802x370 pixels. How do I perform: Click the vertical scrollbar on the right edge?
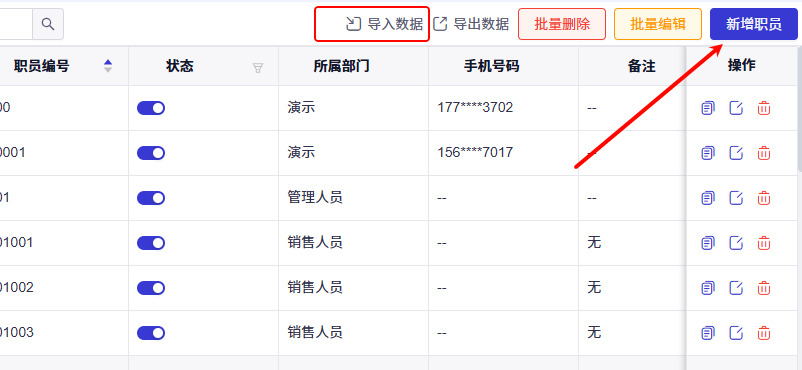(x=799, y=110)
